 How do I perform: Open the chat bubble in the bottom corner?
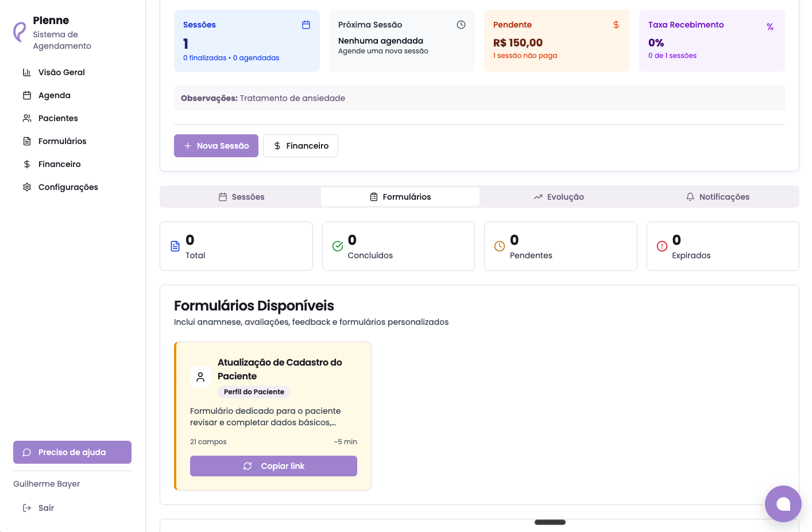[x=783, y=504]
